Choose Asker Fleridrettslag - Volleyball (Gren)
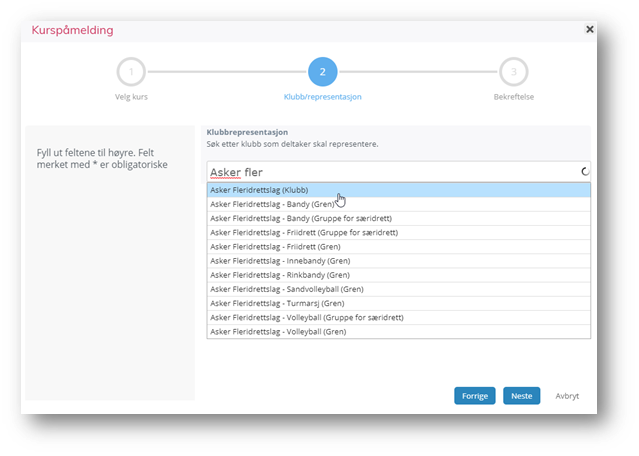This screenshot has width=639, height=456. coord(398,332)
